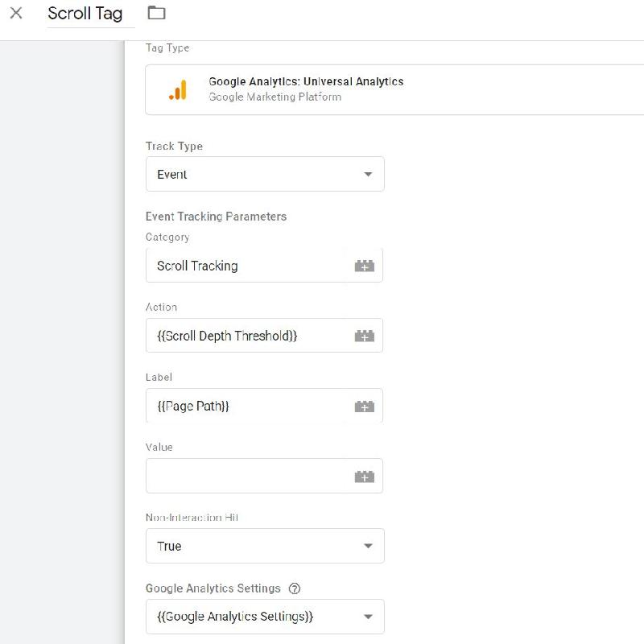Click the Action variable picker icon
This screenshot has width=644, height=644.
point(365,336)
